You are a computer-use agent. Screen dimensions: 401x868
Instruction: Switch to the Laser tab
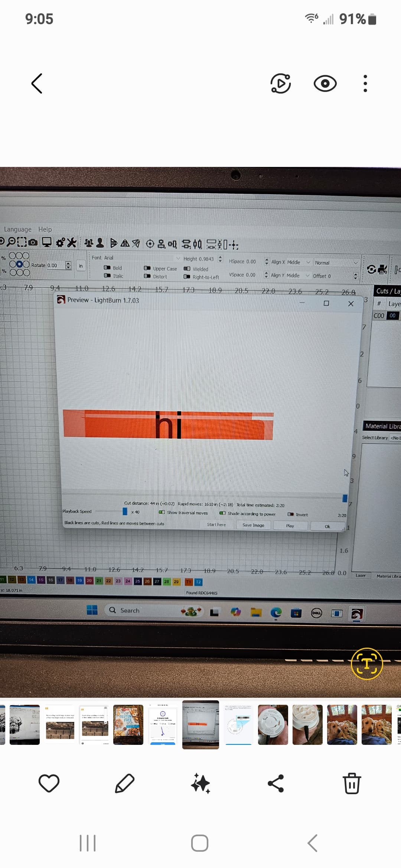pos(361,575)
